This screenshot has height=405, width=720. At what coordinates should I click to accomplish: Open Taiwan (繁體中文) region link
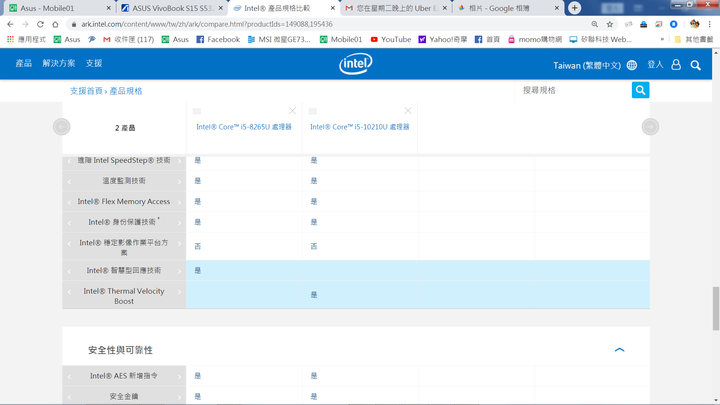[x=587, y=65]
